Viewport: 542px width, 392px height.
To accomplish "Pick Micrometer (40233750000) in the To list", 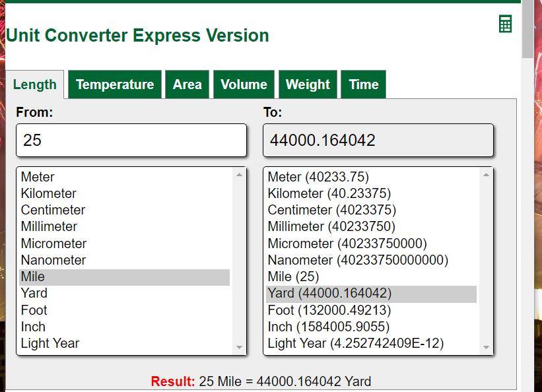I will (372, 244).
